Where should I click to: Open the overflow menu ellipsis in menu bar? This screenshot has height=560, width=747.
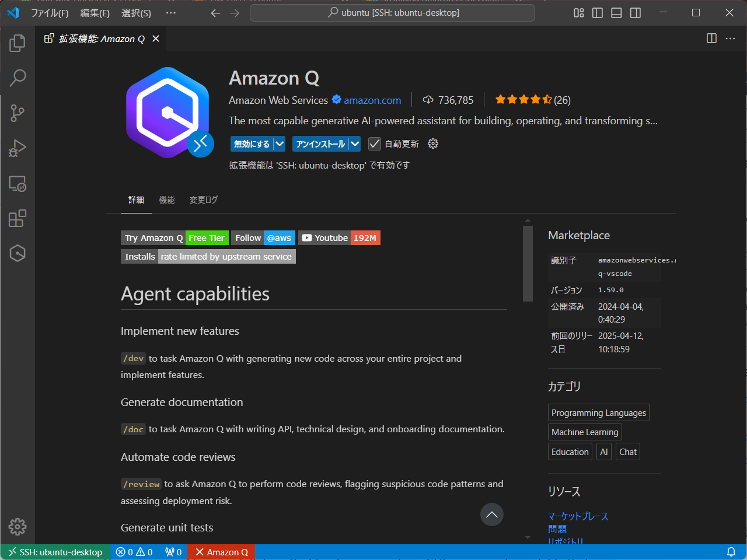pyautogui.click(x=170, y=13)
